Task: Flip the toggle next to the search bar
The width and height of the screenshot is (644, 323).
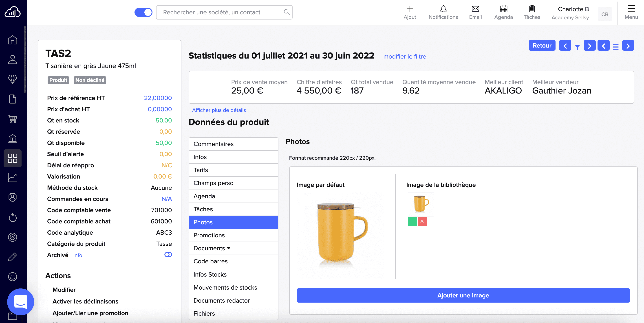Action: coord(143,12)
